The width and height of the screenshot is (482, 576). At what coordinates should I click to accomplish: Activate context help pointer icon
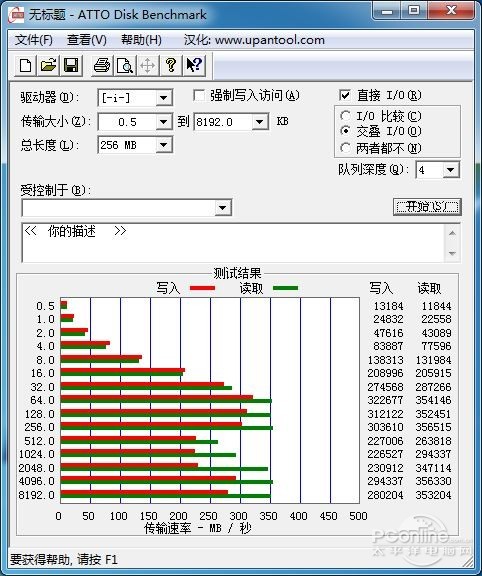pyautogui.click(x=194, y=66)
